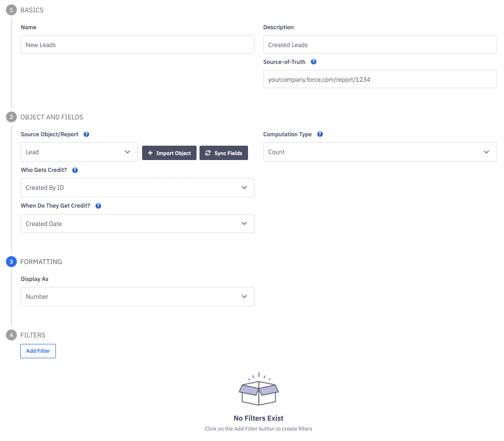Click the empty box No Filters illustration
504x441 pixels.
pos(258,389)
